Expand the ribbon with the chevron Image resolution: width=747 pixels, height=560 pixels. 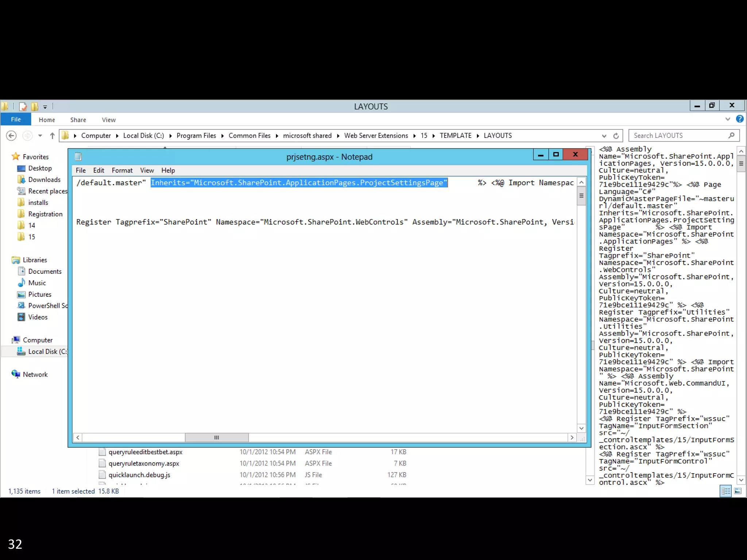728,119
